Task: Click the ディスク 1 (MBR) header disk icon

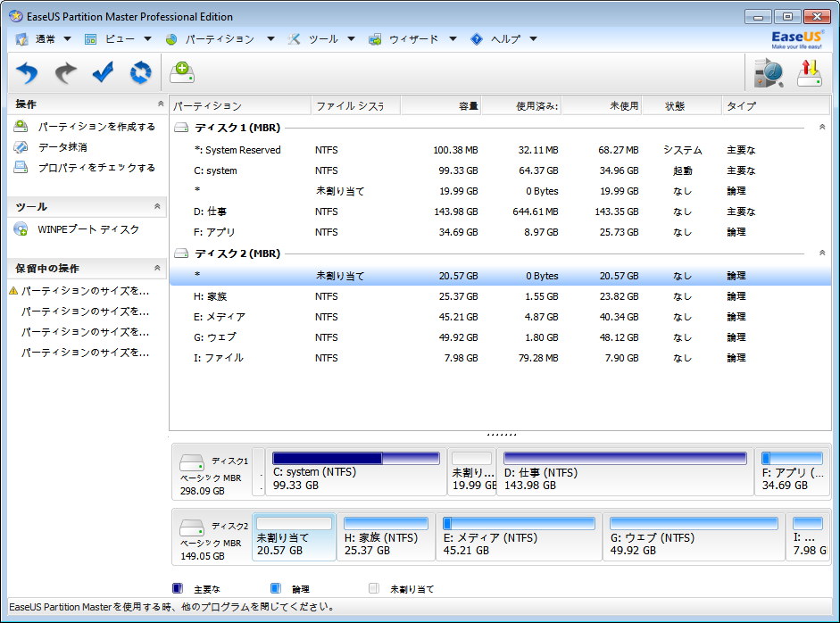Action: 181,128
